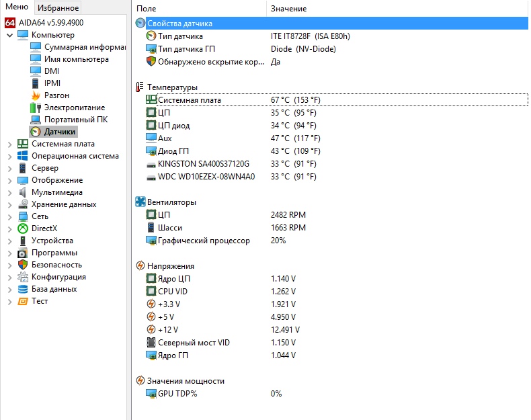Click the fan icon beside Вентиляторы
The height and width of the screenshot is (420, 531).
click(140, 202)
